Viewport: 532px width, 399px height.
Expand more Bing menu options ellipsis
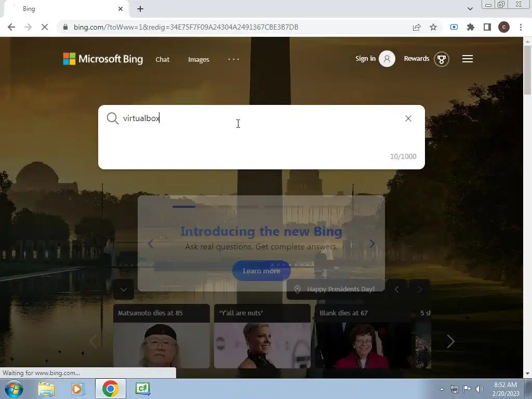tap(233, 59)
